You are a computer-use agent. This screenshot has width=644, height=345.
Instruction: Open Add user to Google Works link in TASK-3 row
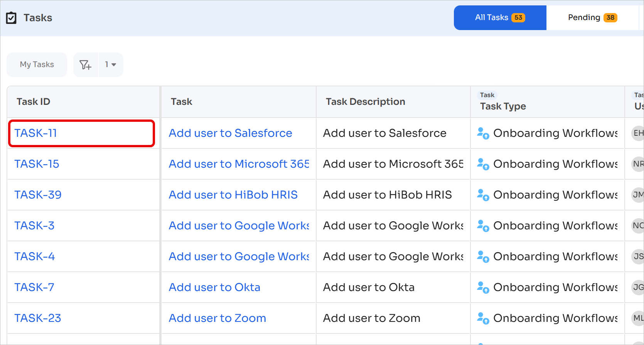239,226
